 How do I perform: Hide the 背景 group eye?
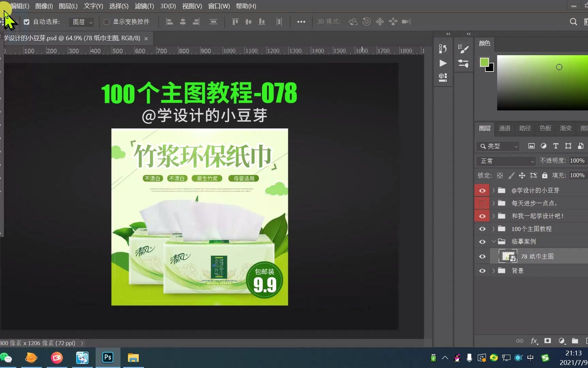tap(482, 271)
